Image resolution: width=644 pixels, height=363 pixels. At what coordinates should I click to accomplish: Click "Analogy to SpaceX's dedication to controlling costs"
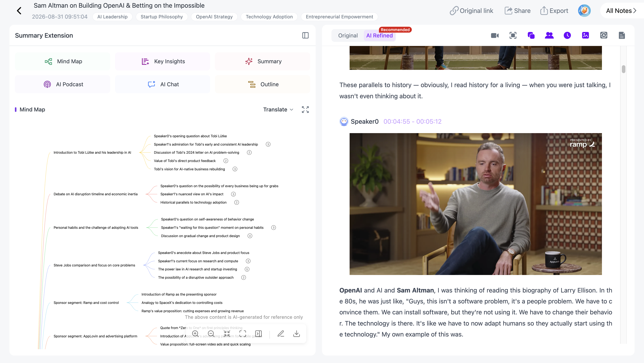[x=182, y=303]
